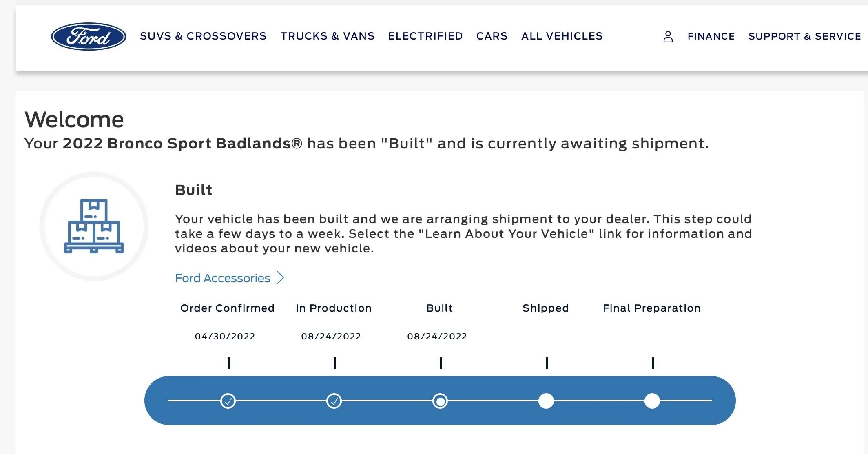Follow the Ford Accessories link
Screen dimensions: 868x454
click(222, 278)
